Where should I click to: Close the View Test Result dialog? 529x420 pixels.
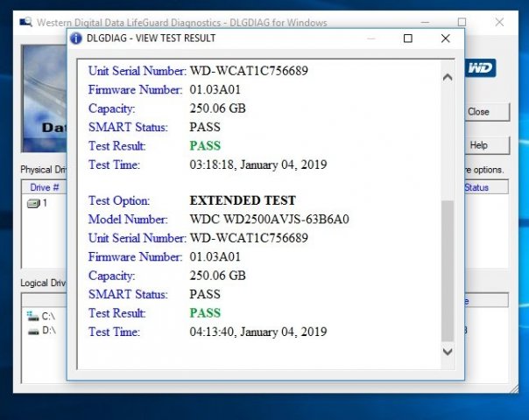pyautogui.click(x=447, y=38)
